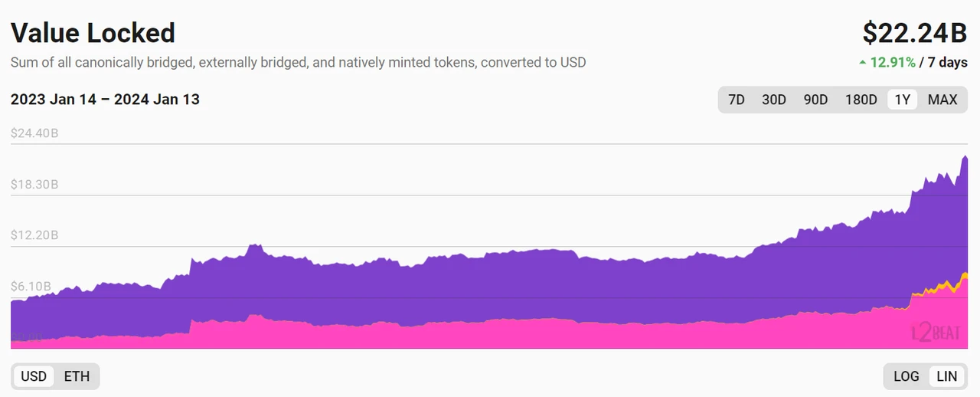
Task: Click the 12.91% weekly change text
Action: point(893,63)
